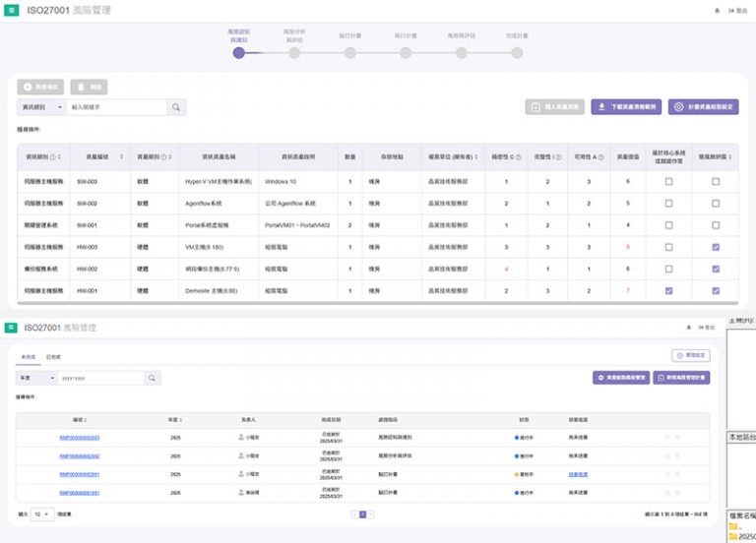Viewport: 756px width, 543px height.
Task: Open the green hamburger menu in upper screen
Action: point(12,10)
